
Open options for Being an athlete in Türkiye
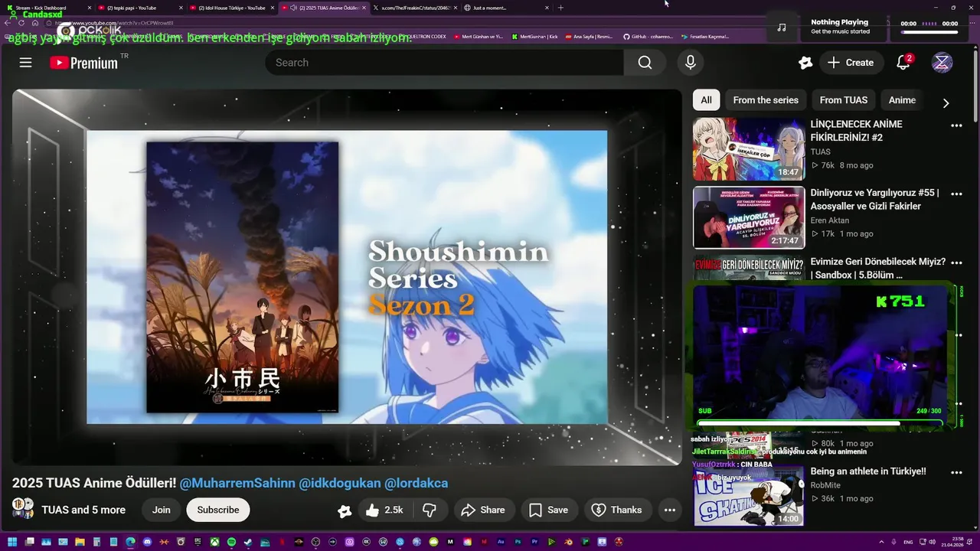point(956,473)
